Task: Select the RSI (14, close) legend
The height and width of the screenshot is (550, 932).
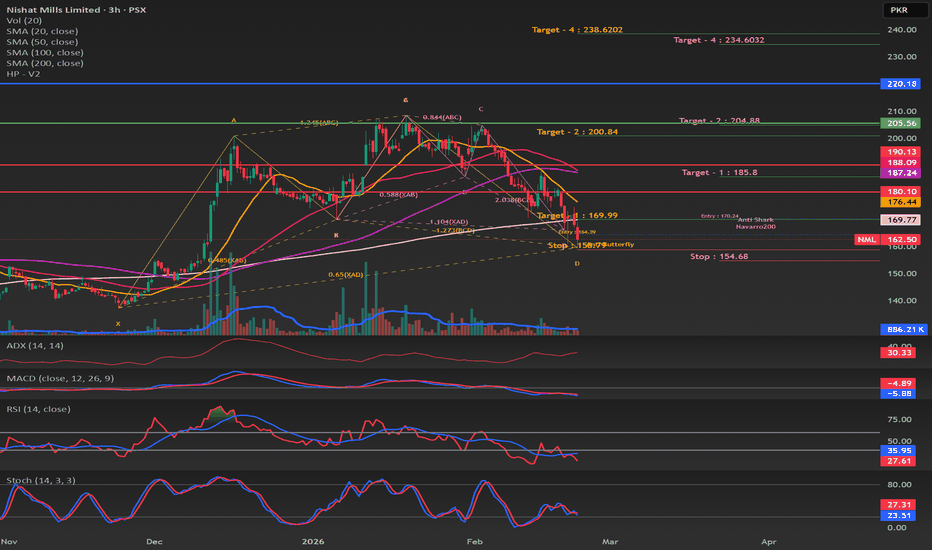Action: pos(38,409)
